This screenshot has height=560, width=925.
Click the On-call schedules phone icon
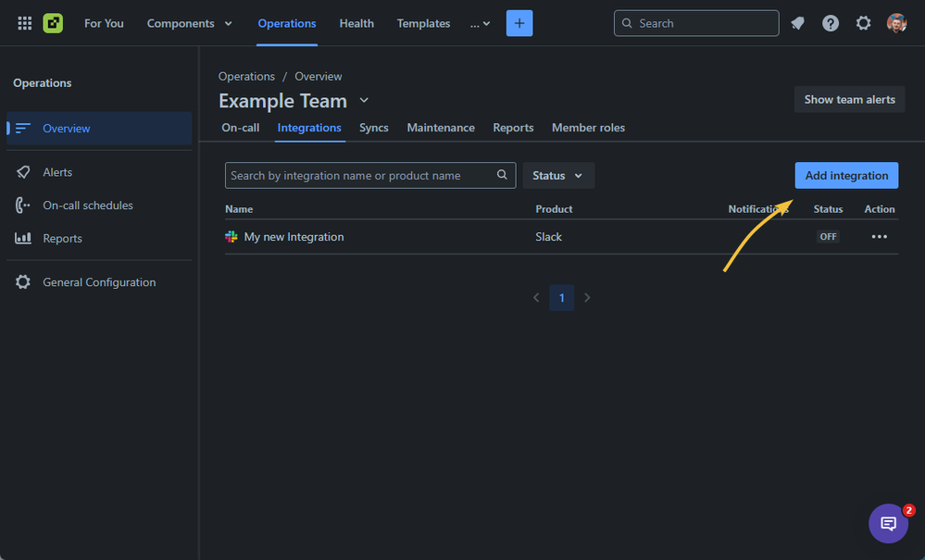click(22, 205)
